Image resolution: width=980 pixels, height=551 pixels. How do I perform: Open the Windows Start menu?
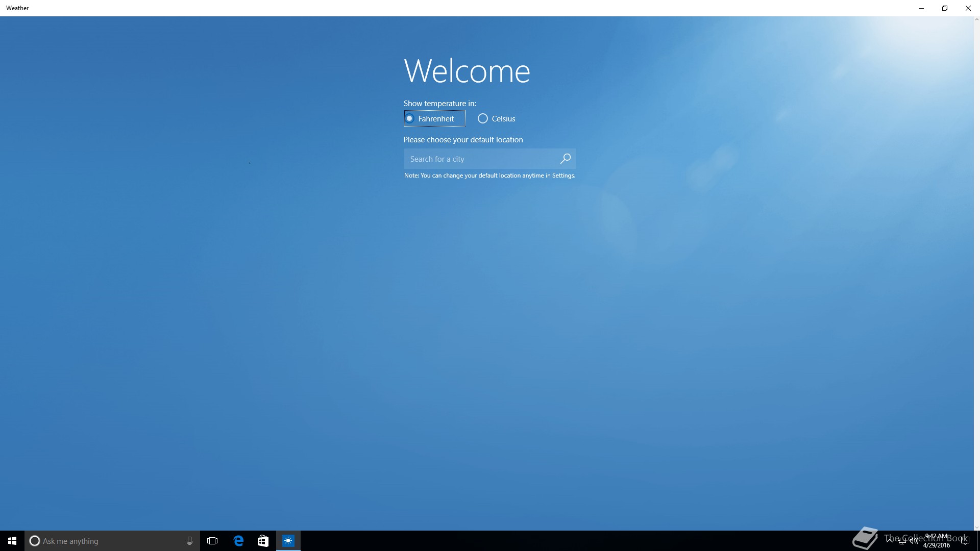[12, 541]
